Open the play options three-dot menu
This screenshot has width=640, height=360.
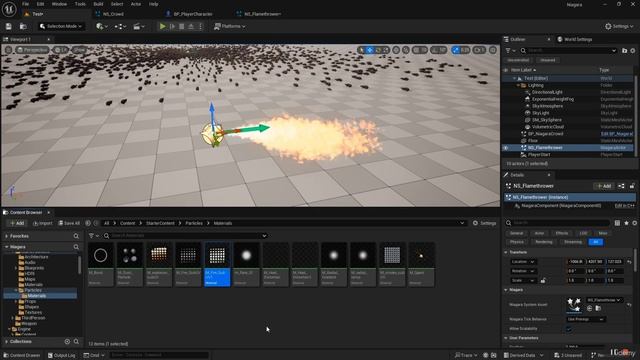[200, 26]
